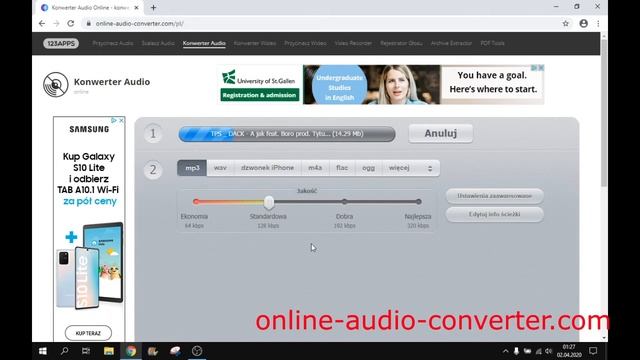Open Ustawienia zaawansowane settings
This screenshot has width=640, height=360.
pos(494,196)
